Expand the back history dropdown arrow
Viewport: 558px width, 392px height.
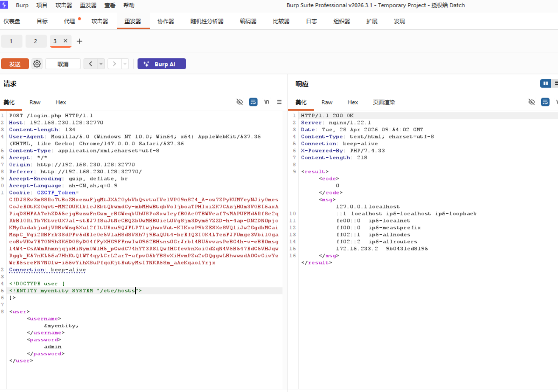coord(101,64)
